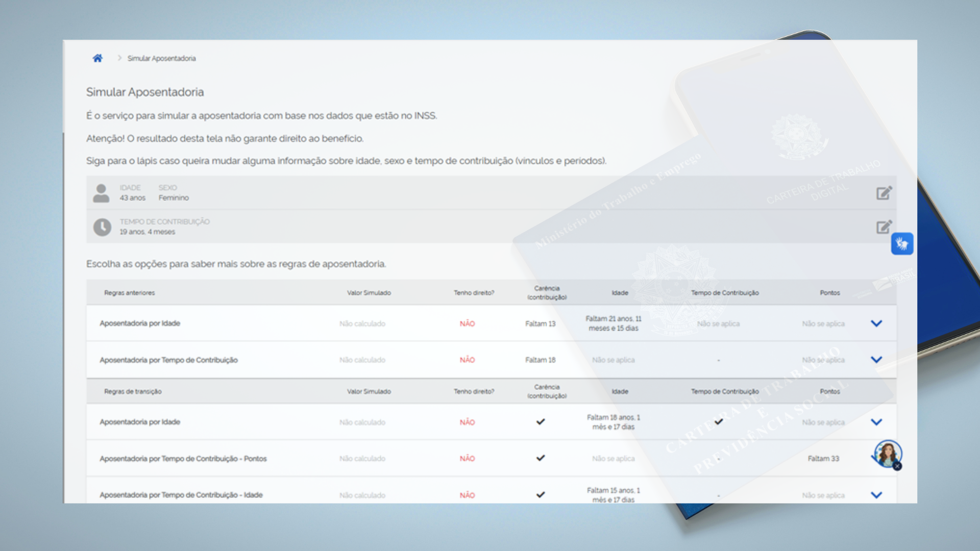Edit contribution time with pencil icon

click(x=884, y=227)
